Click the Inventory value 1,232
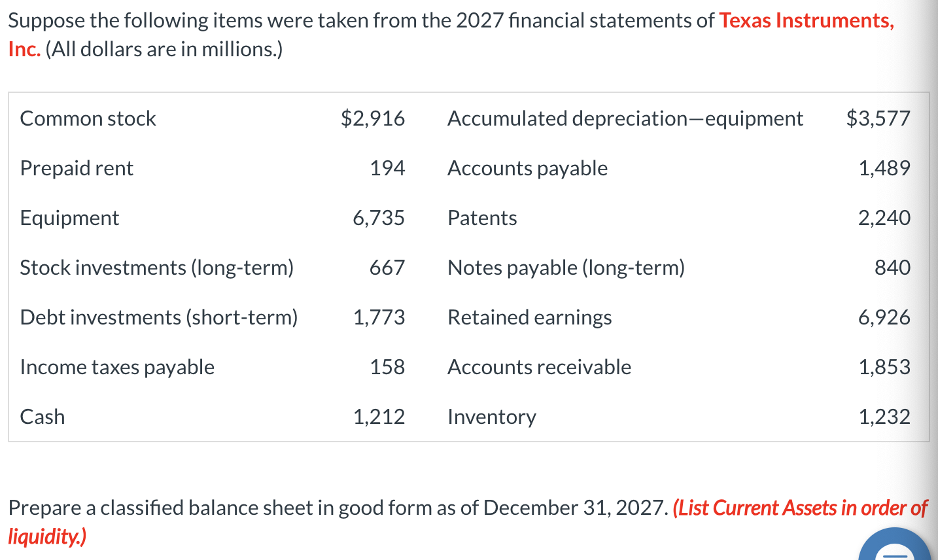 click(884, 417)
